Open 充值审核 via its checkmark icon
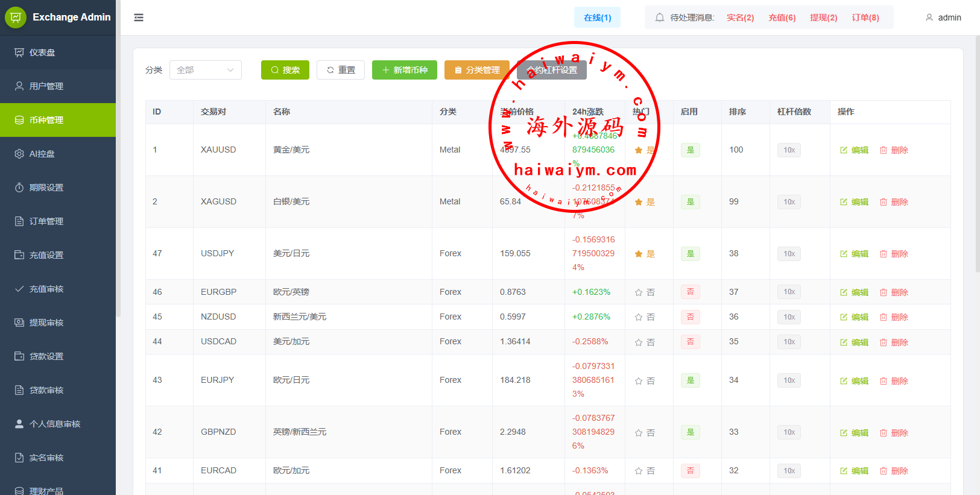This screenshot has height=495, width=980. coord(19,289)
